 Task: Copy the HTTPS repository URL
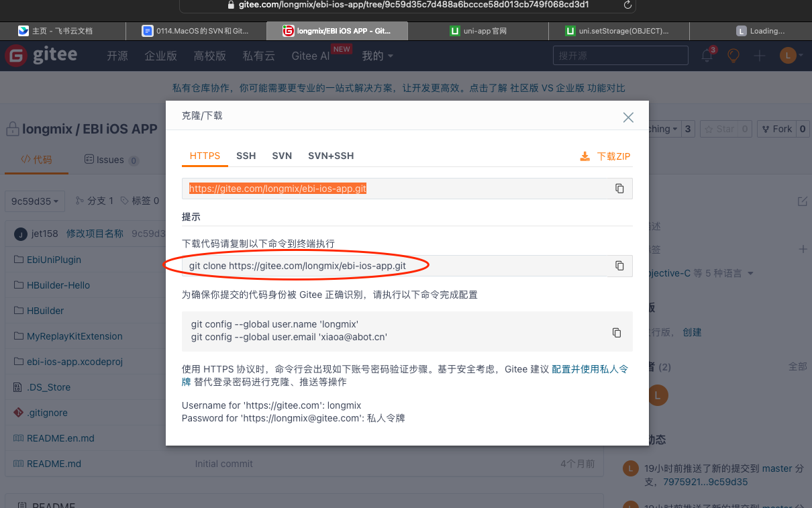619,189
